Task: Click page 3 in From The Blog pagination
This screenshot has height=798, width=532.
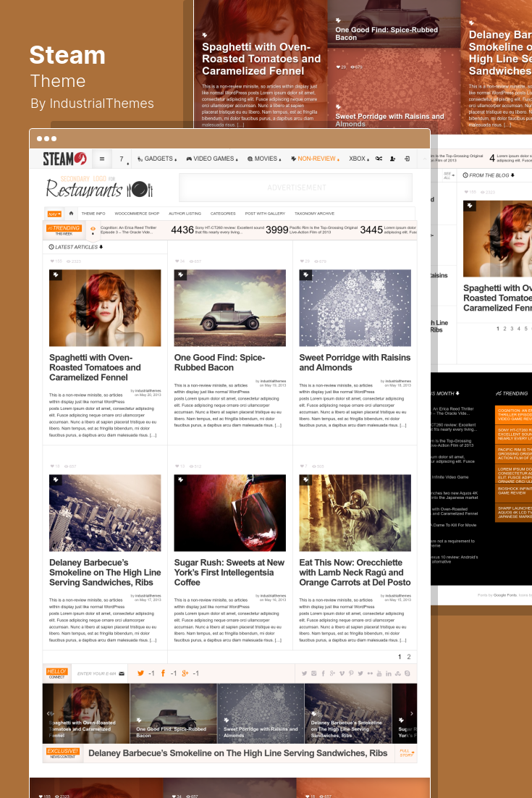Action: [x=512, y=329]
